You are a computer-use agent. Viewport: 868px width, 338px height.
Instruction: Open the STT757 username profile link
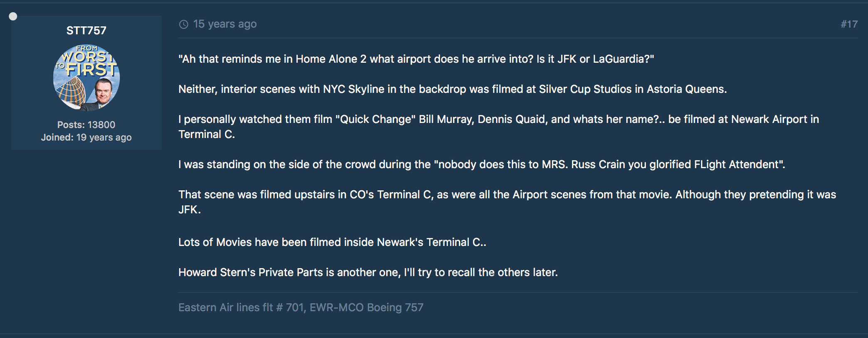coord(86,30)
